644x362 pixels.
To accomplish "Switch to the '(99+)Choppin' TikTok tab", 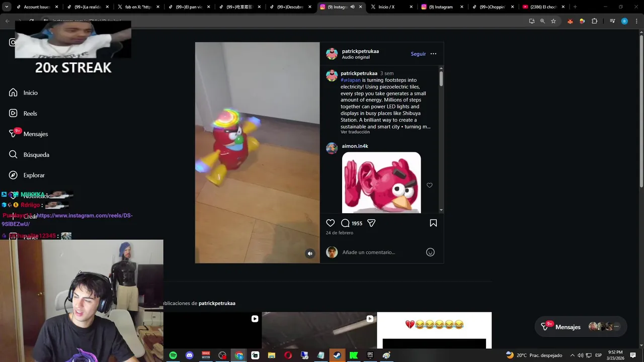I will click(x=493, y=7).
